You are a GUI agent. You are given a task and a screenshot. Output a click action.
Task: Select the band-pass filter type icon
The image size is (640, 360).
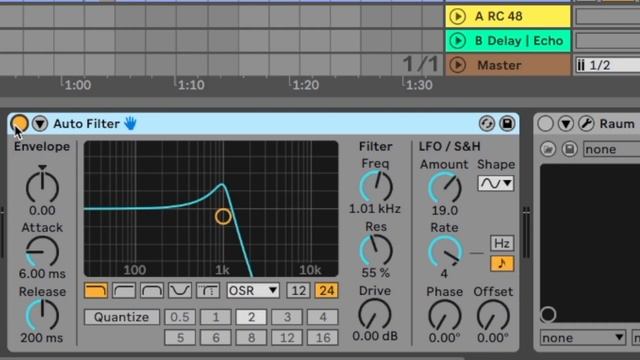[x=152, y=291]
